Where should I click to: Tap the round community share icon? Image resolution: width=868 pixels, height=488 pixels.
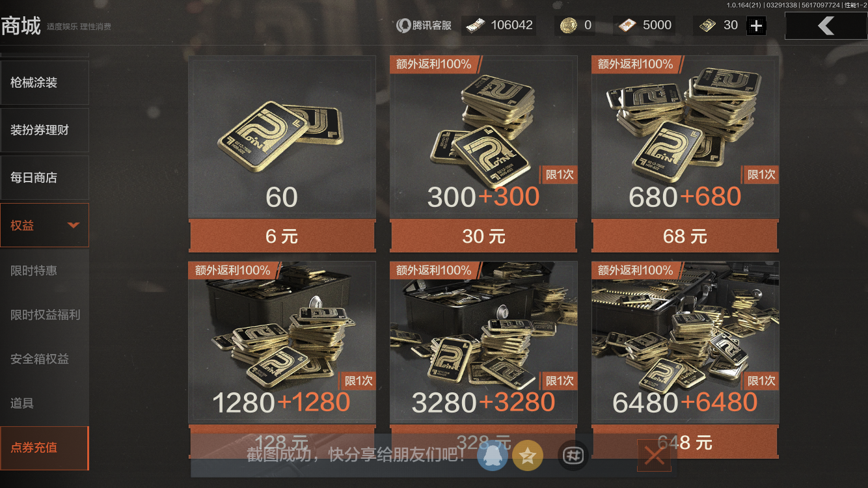573,455
